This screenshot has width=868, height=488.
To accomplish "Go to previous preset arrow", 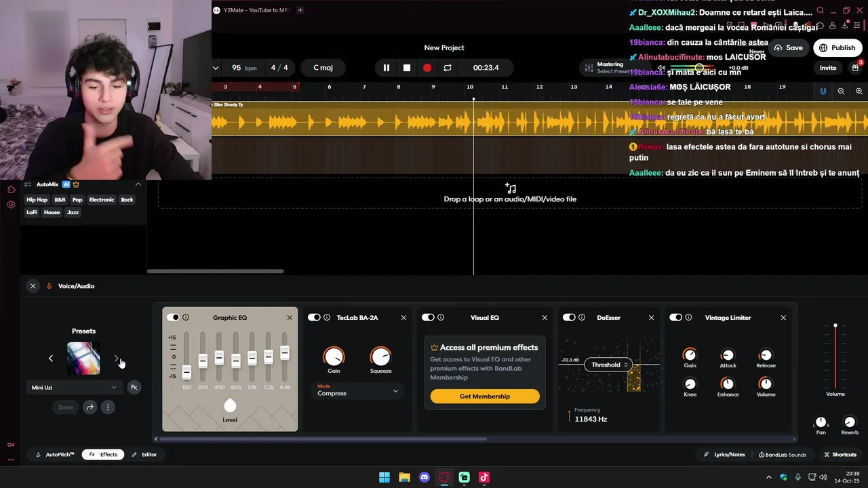I will [50, 359].
